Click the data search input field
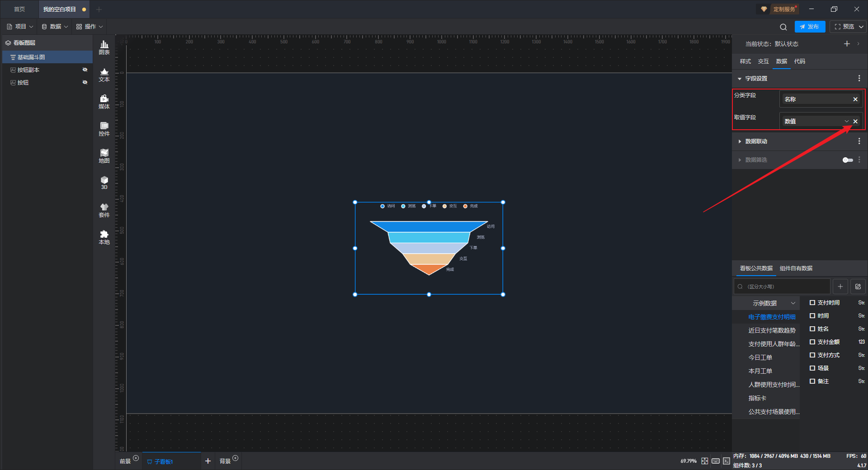 pyautogui.click(x=782, y=287)
